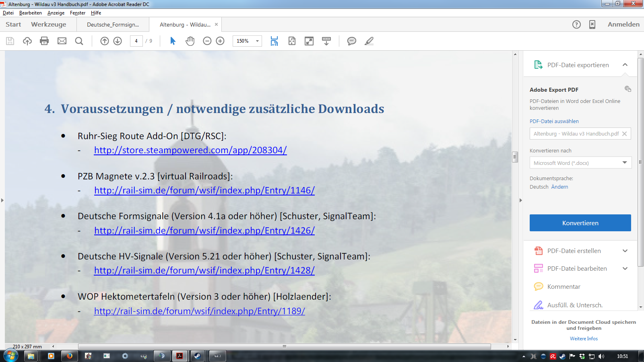644x362 pixels.
Task: Open the Datei menu
Action: pyautogui.click(x=8, y=13)
